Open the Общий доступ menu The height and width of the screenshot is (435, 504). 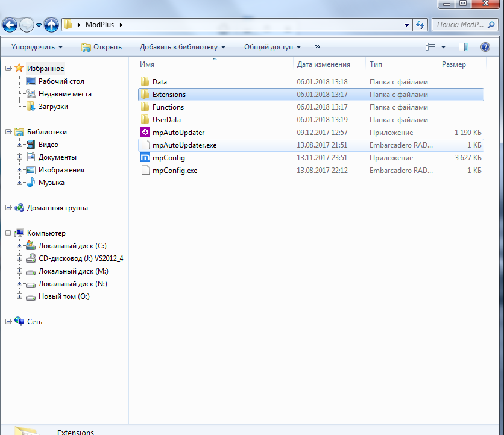coord(272,47)
